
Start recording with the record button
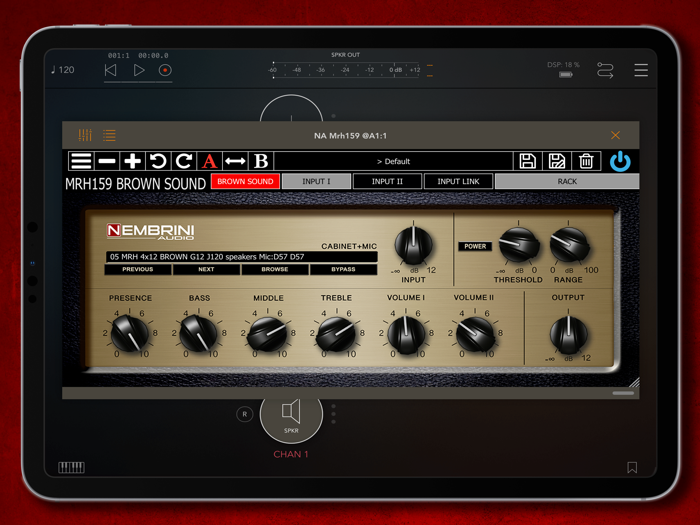(165, 70)
